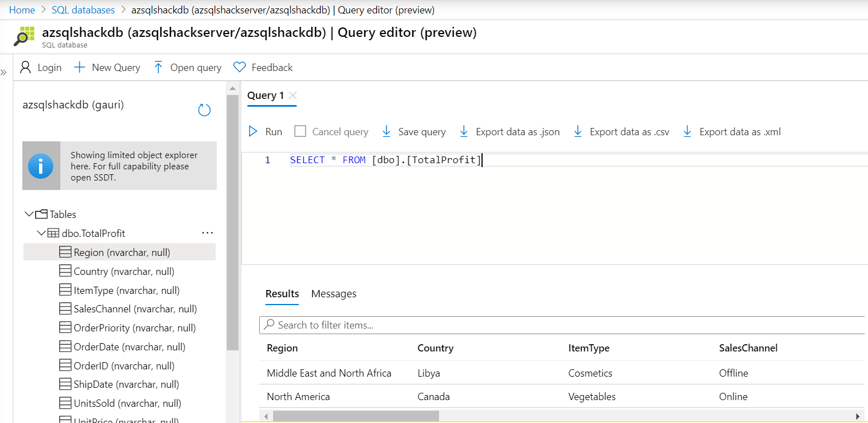Toggle the Cancel query checkbox

(300, 131)
